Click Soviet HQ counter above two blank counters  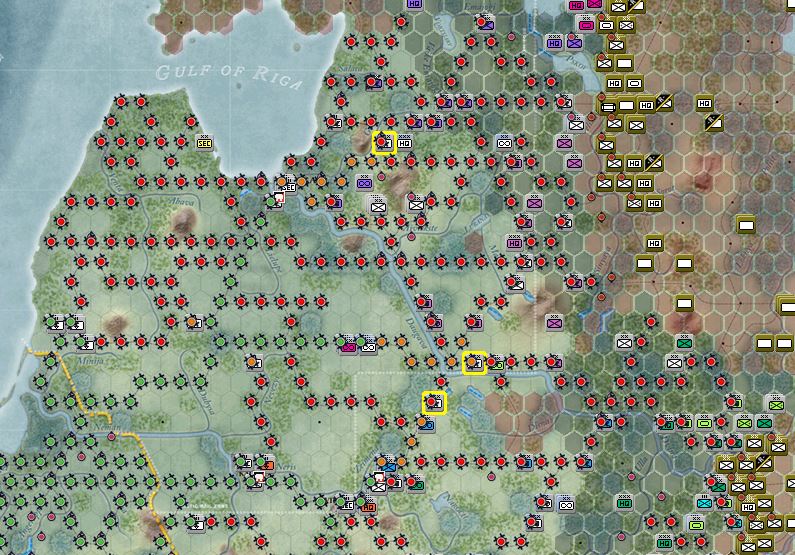pyautogui.click(x=654, y=243)
